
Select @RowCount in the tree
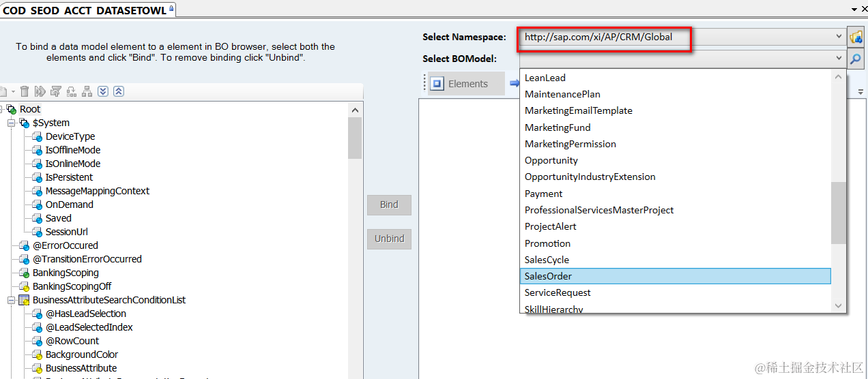pyautogui.click(x=72, y=341)
